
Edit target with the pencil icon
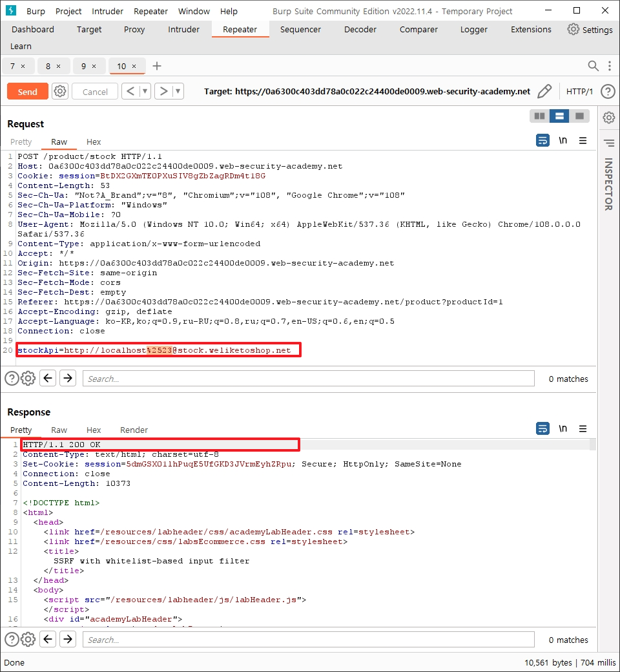click(544, 91)
